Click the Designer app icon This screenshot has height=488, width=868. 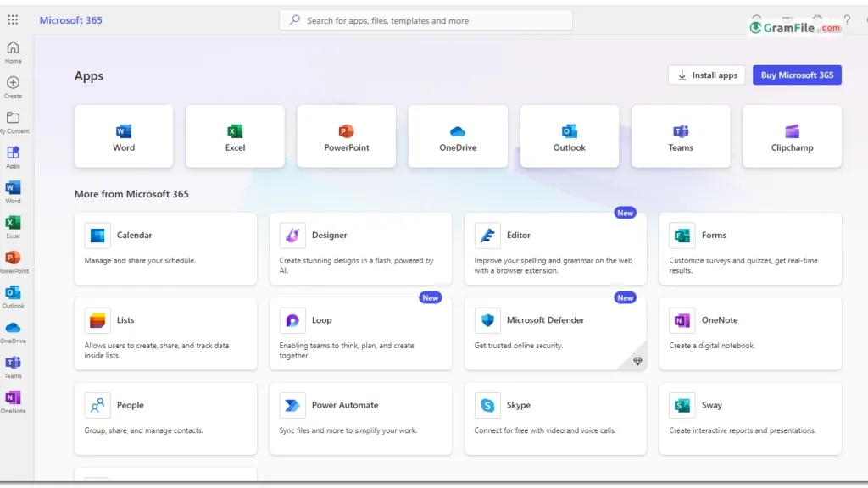(x=292, y=236)
